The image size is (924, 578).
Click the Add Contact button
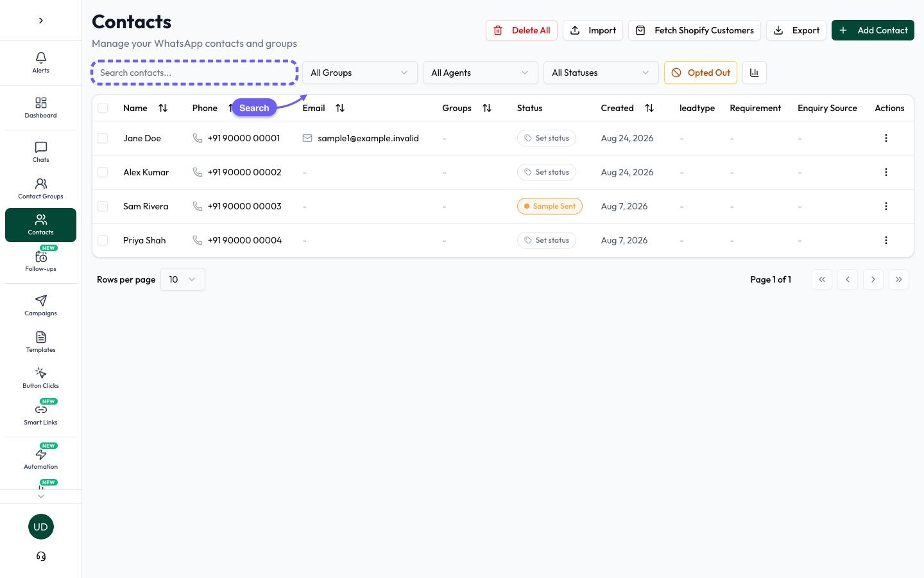(873, 30)
